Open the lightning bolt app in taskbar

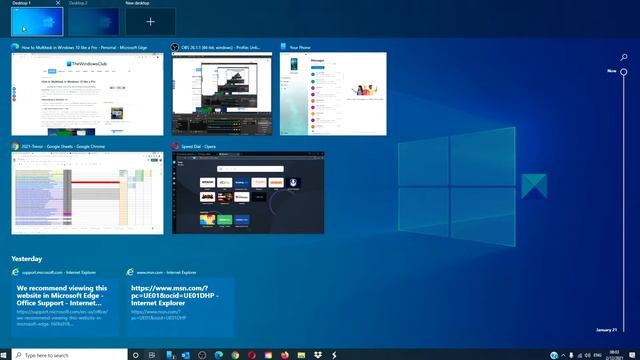pos(334,355)
